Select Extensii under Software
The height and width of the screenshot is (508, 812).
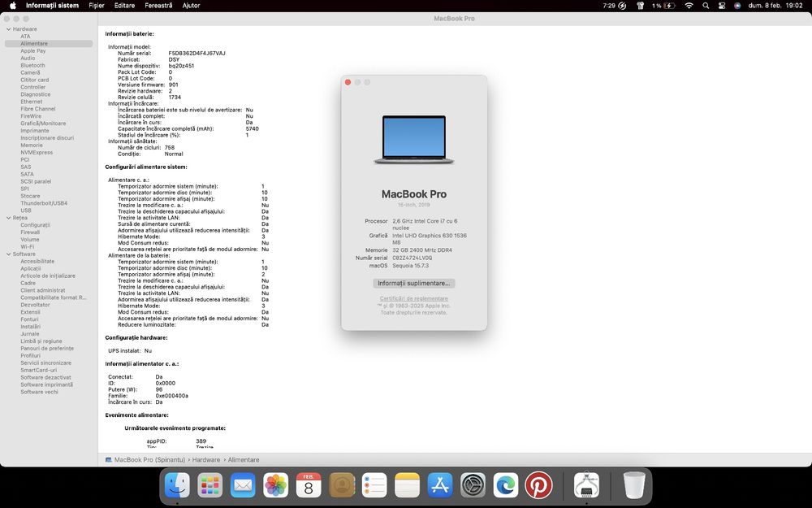[30, 312]
